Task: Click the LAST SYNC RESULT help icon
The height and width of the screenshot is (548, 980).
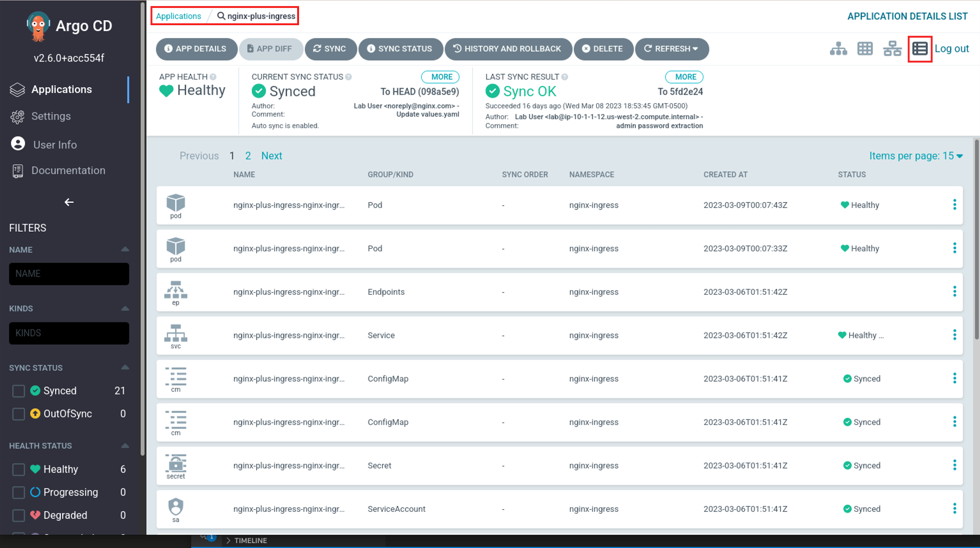Action: (565, 77)
